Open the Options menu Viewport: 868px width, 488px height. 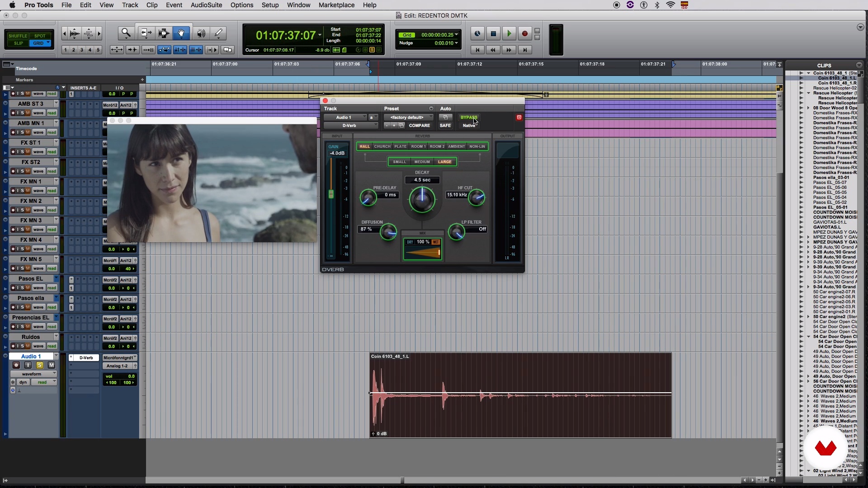pos(242,5)
